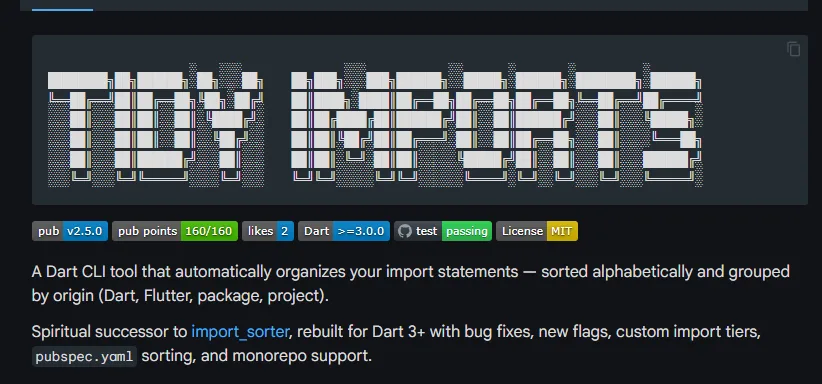This screenshot has height=384, width=822.
Task: Open the pub points 160/160 badge
Action: click(x=175, y=231)
